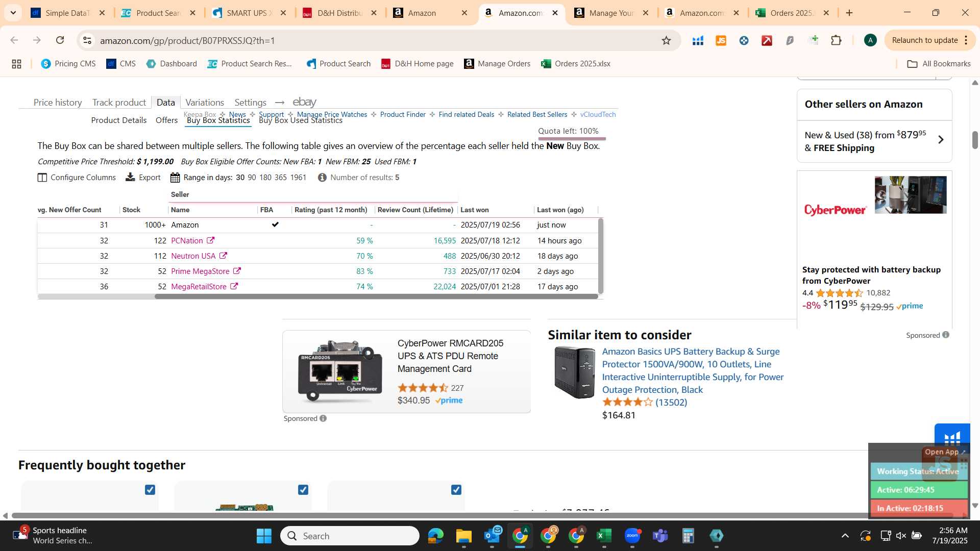Screen dimensions: 980x551
Task: Sort by Last won column header
Action: (474, 210)
